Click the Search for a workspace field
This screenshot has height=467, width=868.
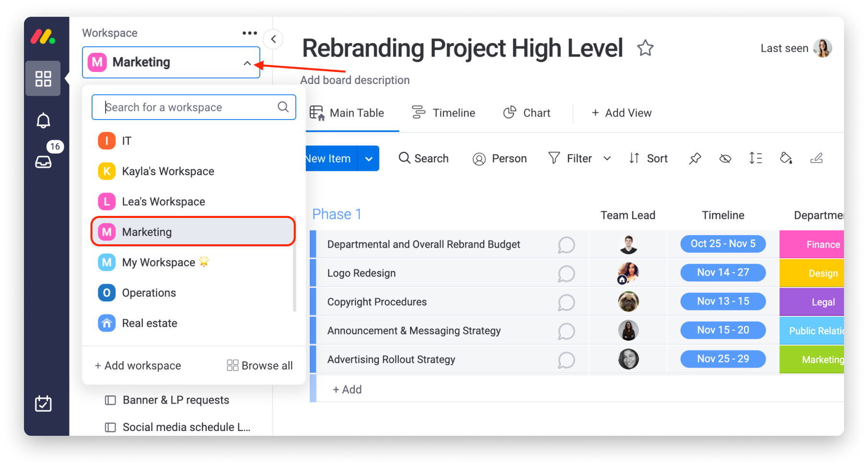193,107
